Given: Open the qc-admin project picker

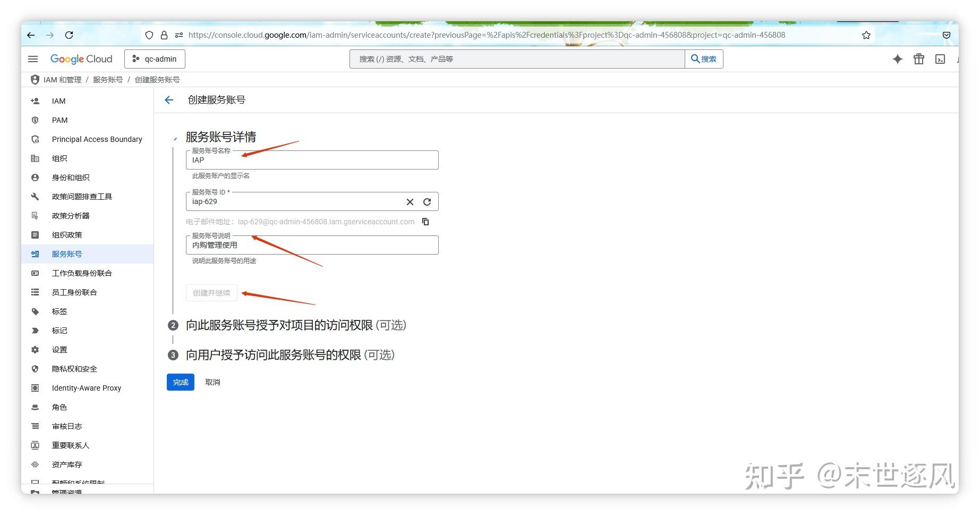Looking at the screenshot, I should click(x=155, y=59).
